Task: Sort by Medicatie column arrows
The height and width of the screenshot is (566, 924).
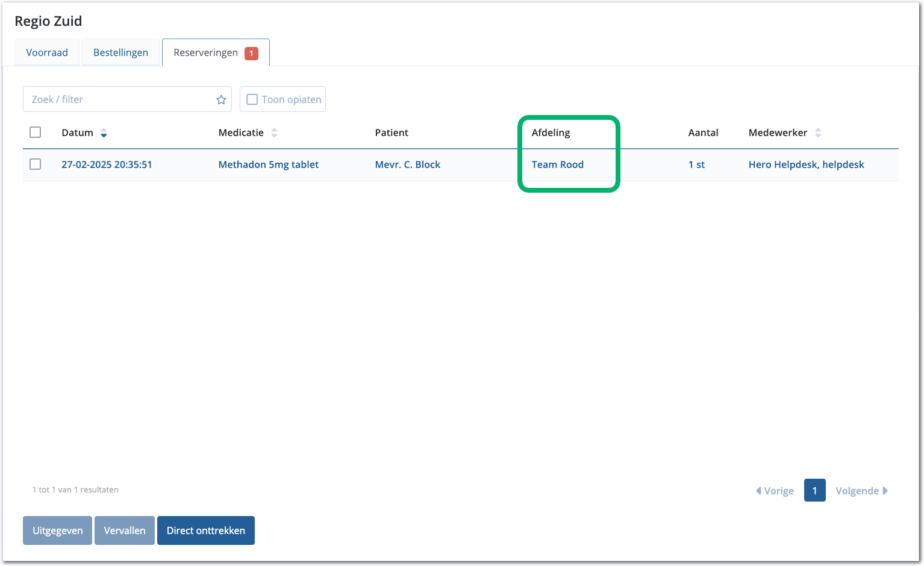Action: 274,133
